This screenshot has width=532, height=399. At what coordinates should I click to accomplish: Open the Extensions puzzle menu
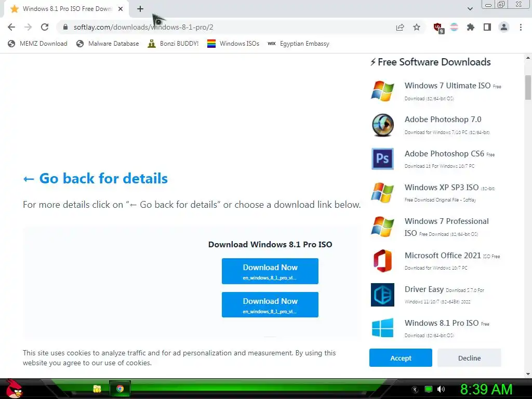(471, 27)
